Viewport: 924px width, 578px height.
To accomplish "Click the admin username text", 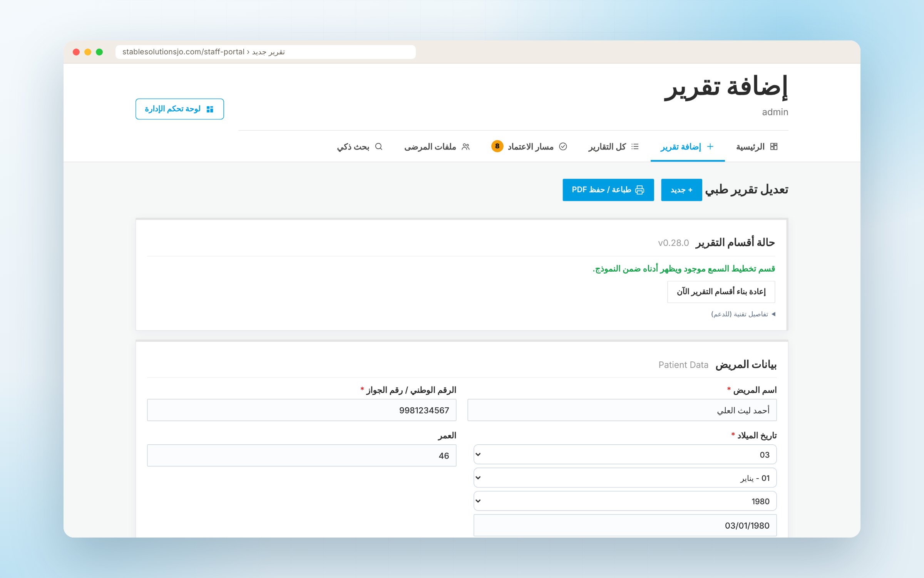I will [775, 112].
